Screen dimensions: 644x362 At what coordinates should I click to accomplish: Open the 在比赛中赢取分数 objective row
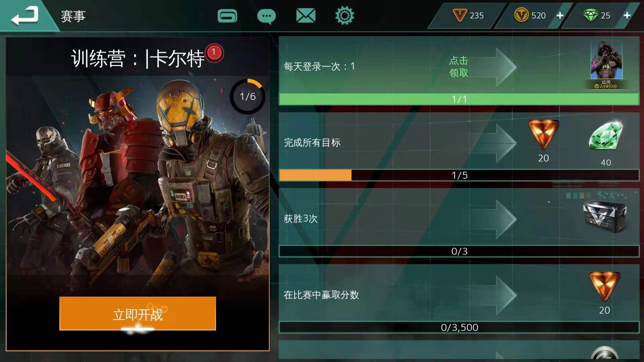click(459, 299)
